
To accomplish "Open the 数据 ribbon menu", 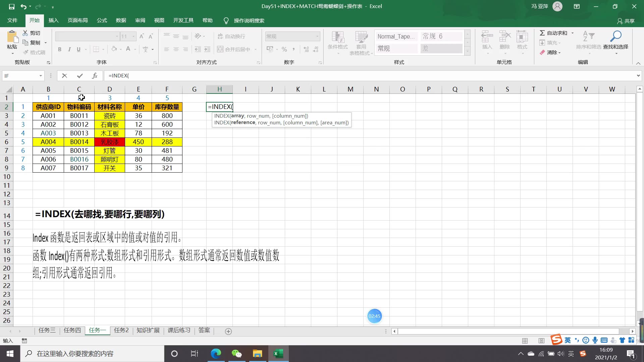I will [121, 20].
